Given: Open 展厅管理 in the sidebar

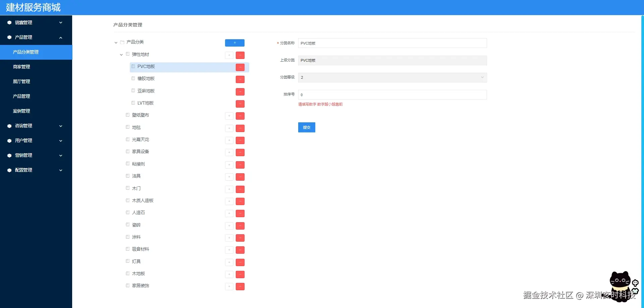Looking at the screenshot, I should click(36, 81).
